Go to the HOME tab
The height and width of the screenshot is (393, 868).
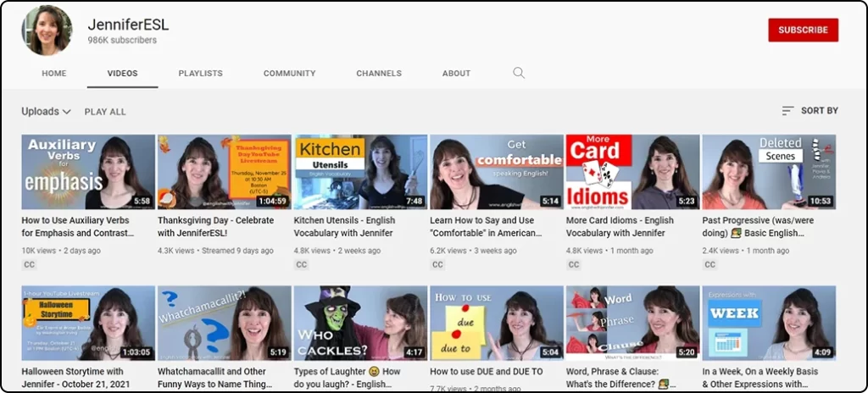(54, 73)
